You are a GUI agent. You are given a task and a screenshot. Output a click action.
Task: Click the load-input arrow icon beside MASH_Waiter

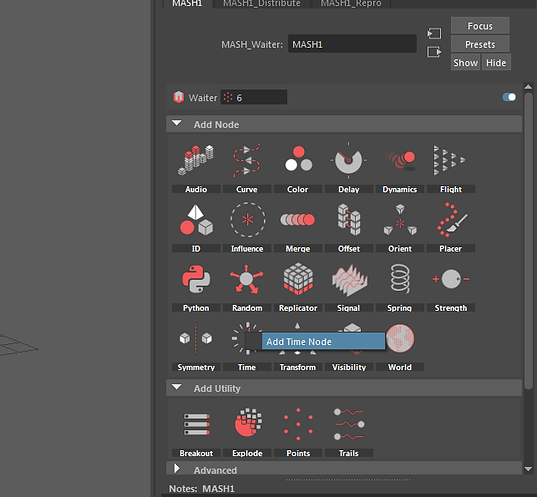coord(434,34)
